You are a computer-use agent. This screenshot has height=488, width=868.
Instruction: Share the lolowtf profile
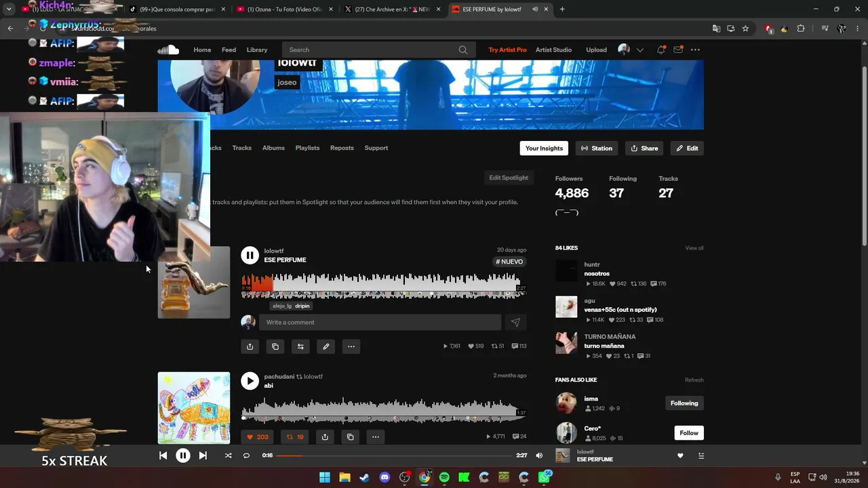(644, 148)
